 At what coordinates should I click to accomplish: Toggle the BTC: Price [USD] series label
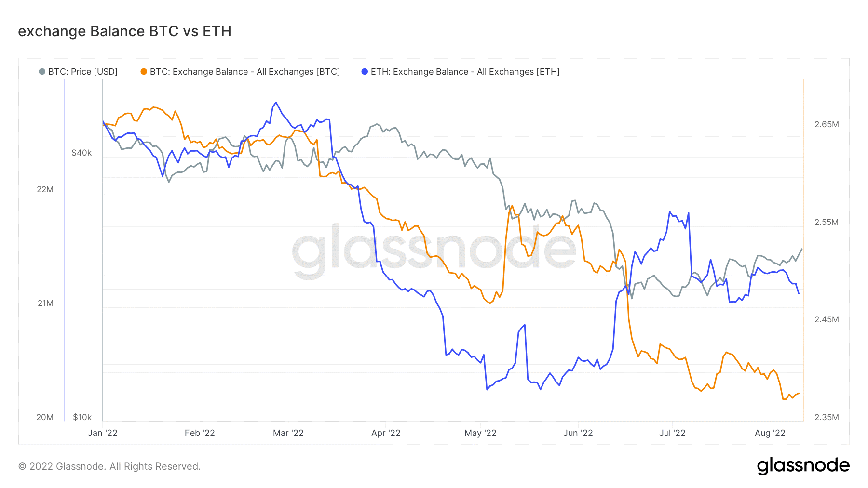83,72
